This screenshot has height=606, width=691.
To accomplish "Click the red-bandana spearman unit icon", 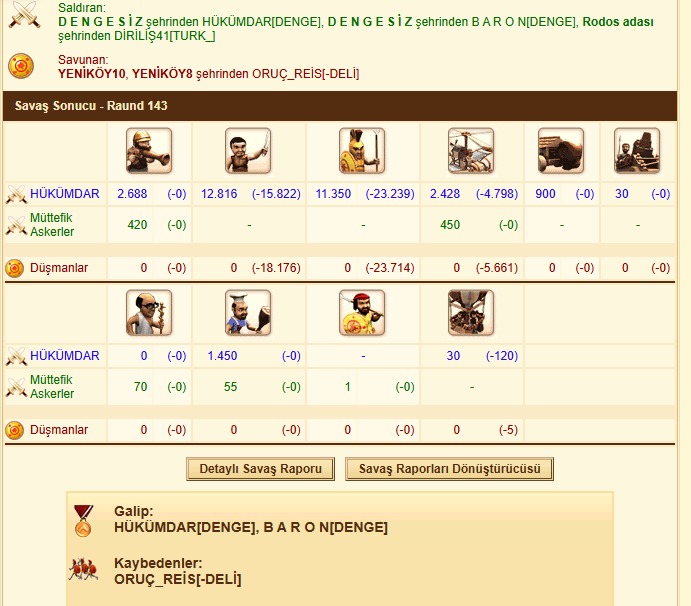I will (362, 312).
